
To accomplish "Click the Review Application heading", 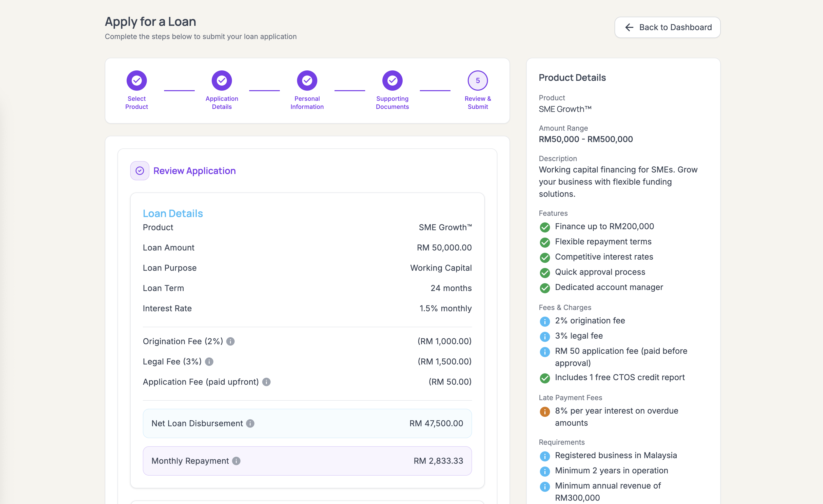I will pos(194,171).
